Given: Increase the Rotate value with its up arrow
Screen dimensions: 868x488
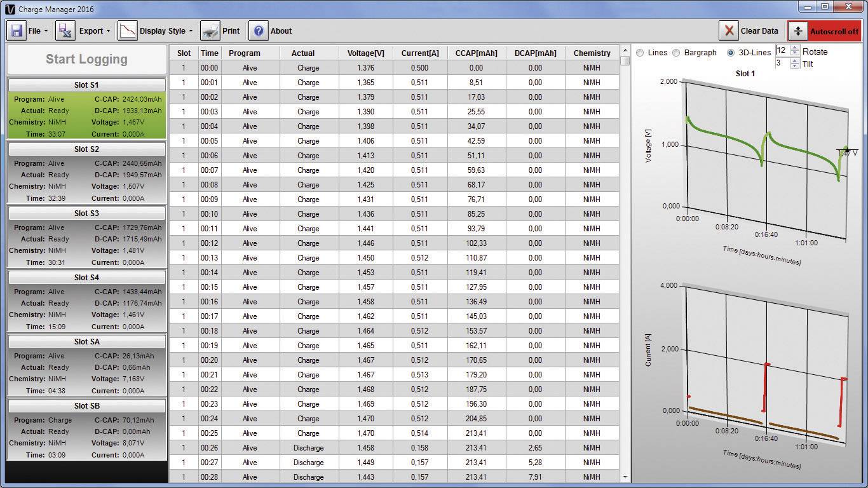Looking at the screenshot, I should coord(794,48).
